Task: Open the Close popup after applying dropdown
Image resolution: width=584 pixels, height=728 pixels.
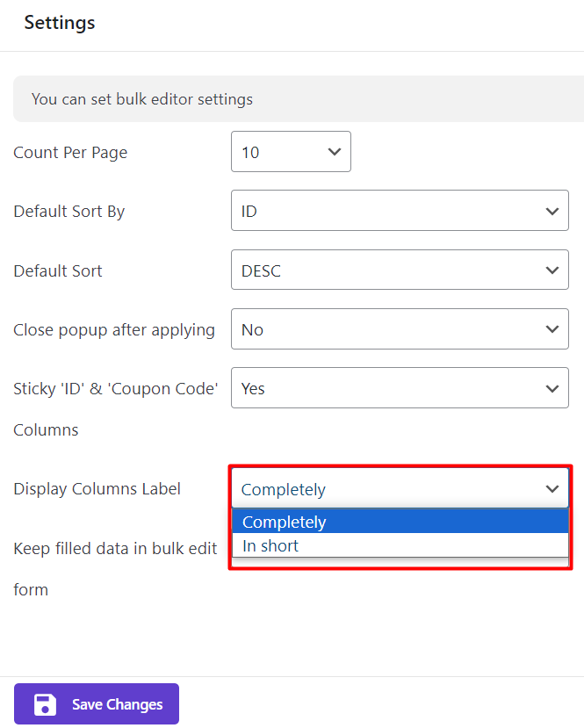Action: [x=400, y=329]
